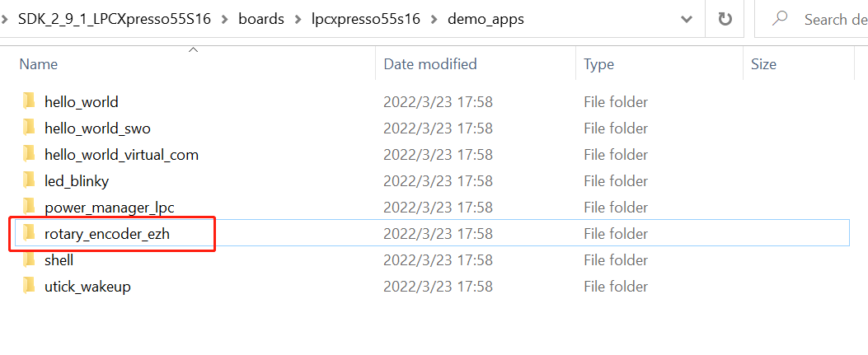Click the rotary_encoder_ezh folder icon
This screenshot has height=355, width=868.
[29, 234]
